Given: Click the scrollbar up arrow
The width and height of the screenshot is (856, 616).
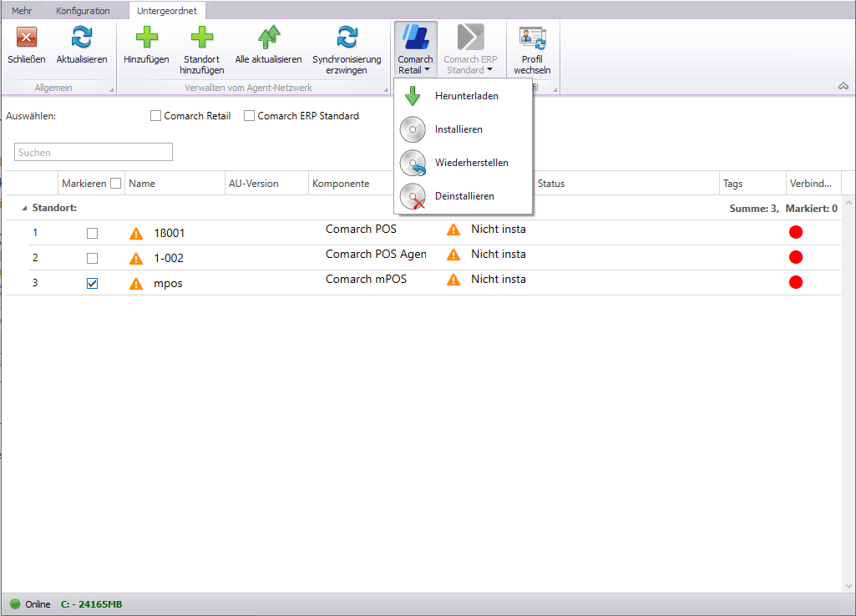Looking at the screenshot, I should point(848,203).
